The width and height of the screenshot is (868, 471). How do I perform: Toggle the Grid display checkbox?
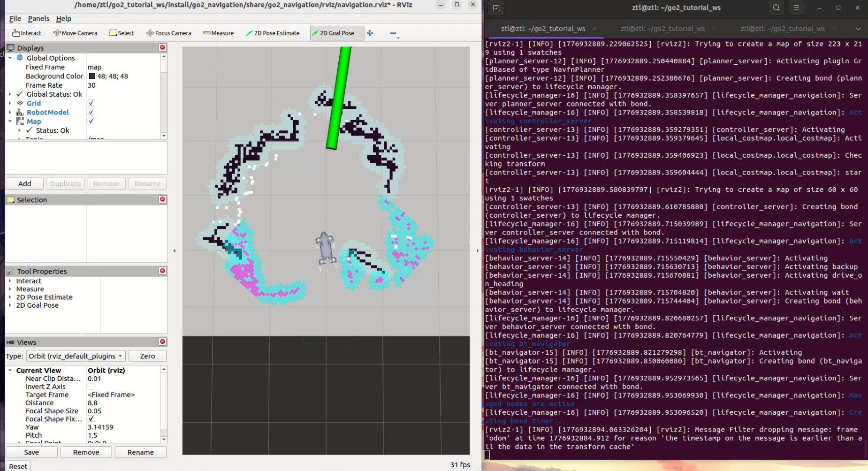point(91,103)
